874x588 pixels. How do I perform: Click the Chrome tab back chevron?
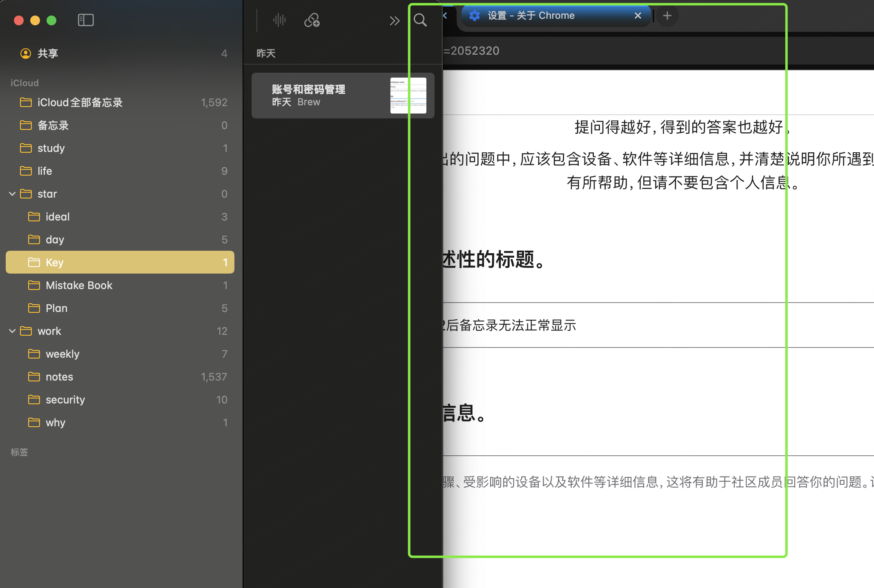pos(446,16)
